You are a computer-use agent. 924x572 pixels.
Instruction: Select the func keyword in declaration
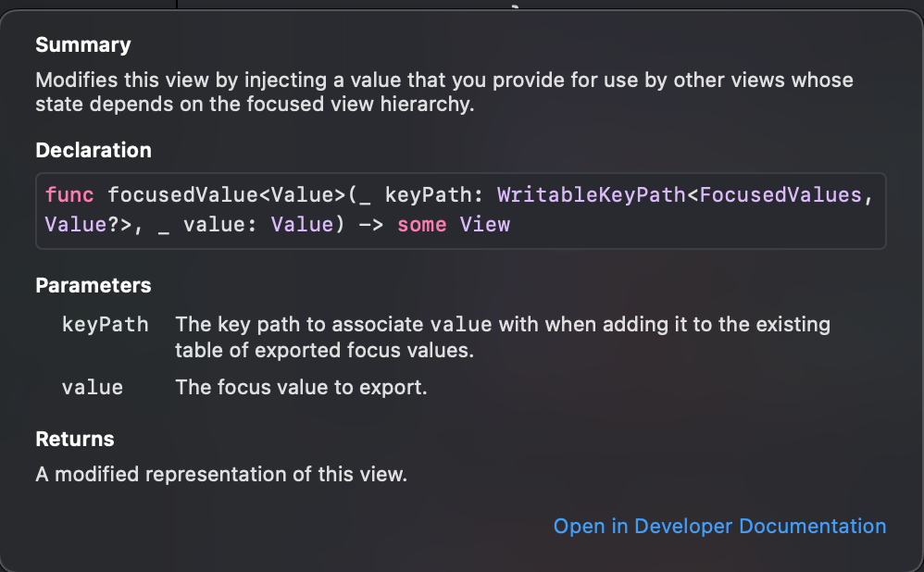click(69, 195)
